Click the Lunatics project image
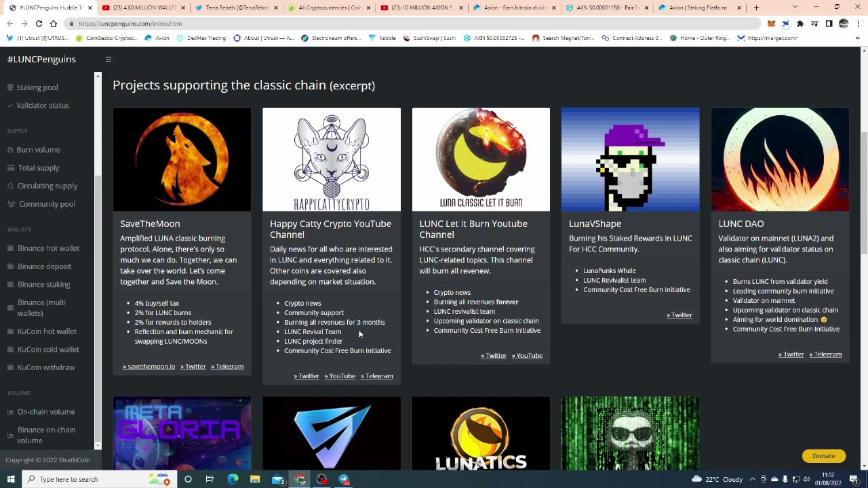 click(x=481, y=433)
